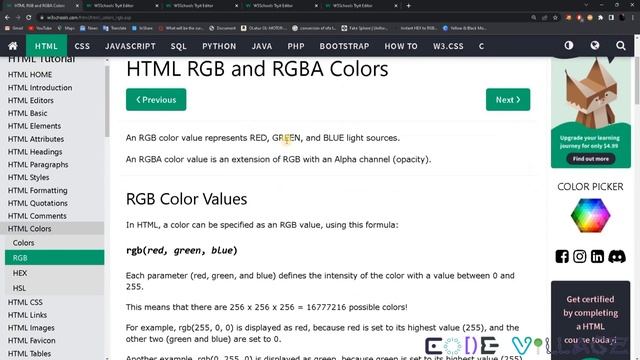
Task: Click the sidebar vertical scrollbar
Action: (107, 101)
